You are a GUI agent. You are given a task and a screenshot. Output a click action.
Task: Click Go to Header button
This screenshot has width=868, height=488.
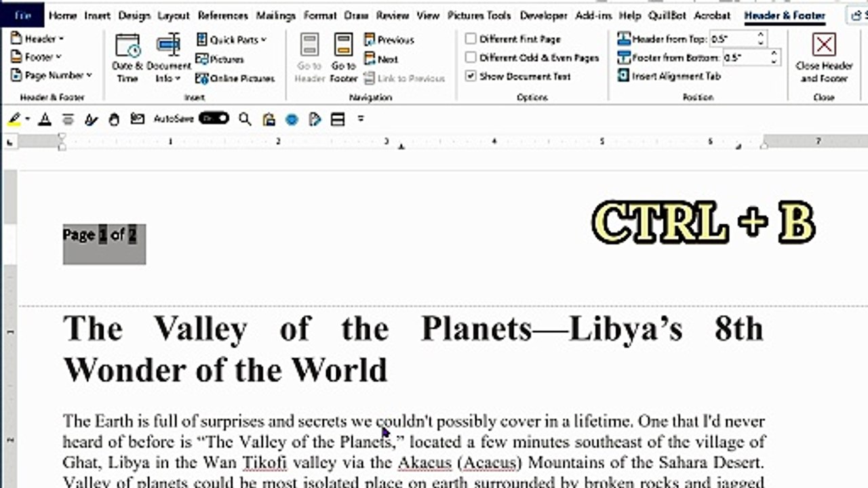(x=309, y=59)
